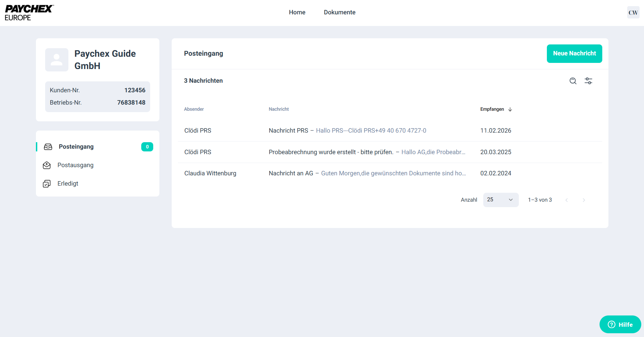Go to next page of messages
Viewport: 644px width, 337px height.
tap(584, 200)
